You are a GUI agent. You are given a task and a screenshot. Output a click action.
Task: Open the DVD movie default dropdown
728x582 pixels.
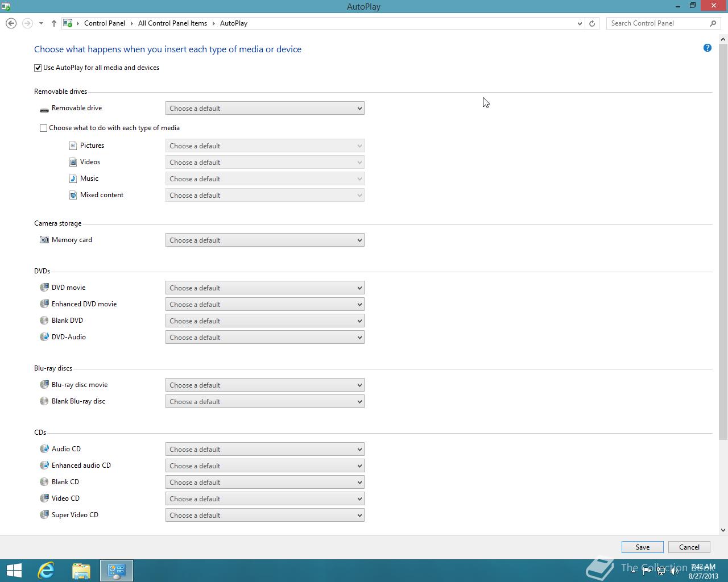(265, 288)
